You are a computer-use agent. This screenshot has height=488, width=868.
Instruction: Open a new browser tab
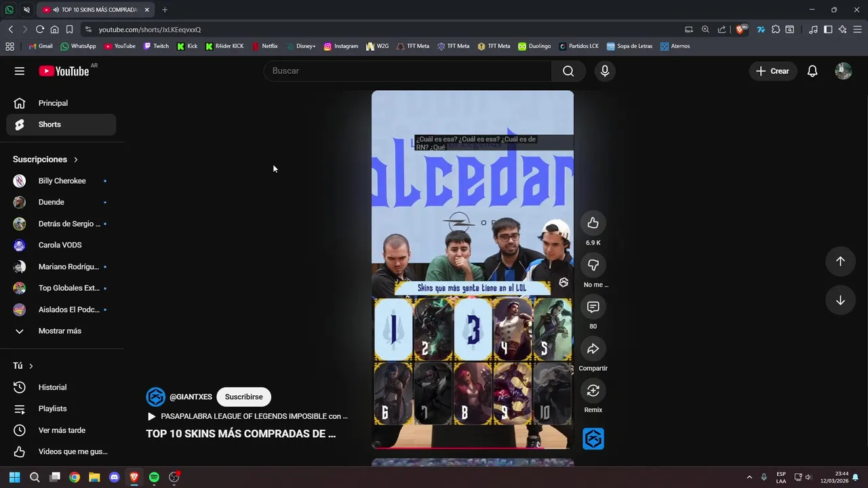[x=165, y=9]
